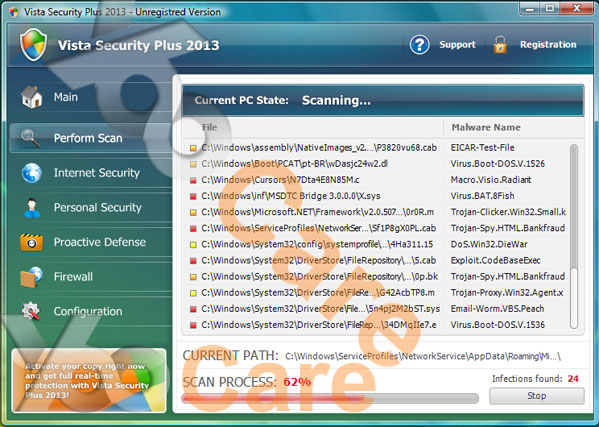The image size is (599, 427).
Task: Open the Configuration gear icon
Action: 31,311
